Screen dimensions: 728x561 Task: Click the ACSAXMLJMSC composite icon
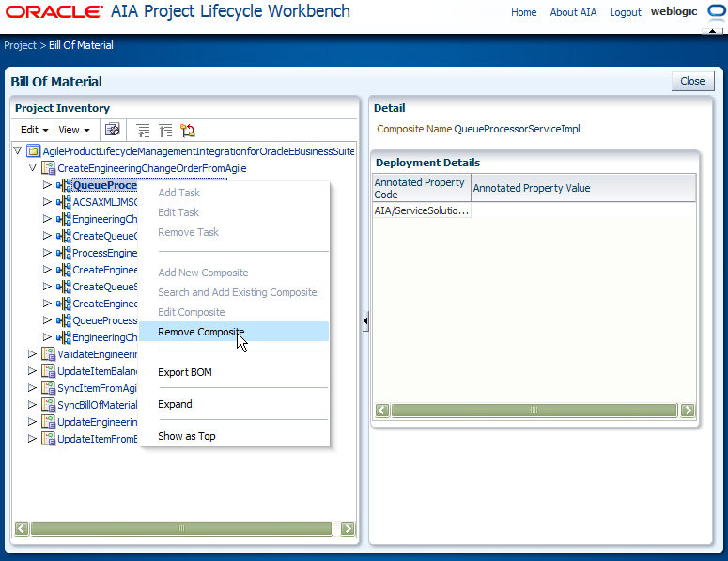[64, 201]
